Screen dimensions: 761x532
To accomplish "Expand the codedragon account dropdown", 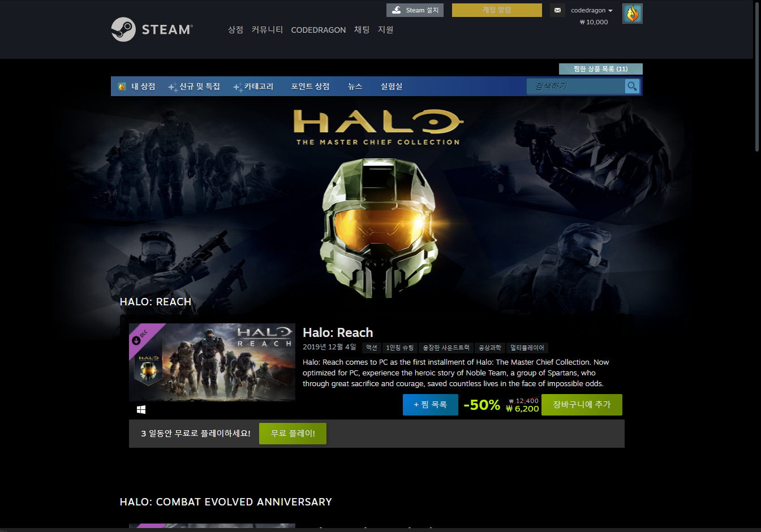I will (x=592, y=10).
